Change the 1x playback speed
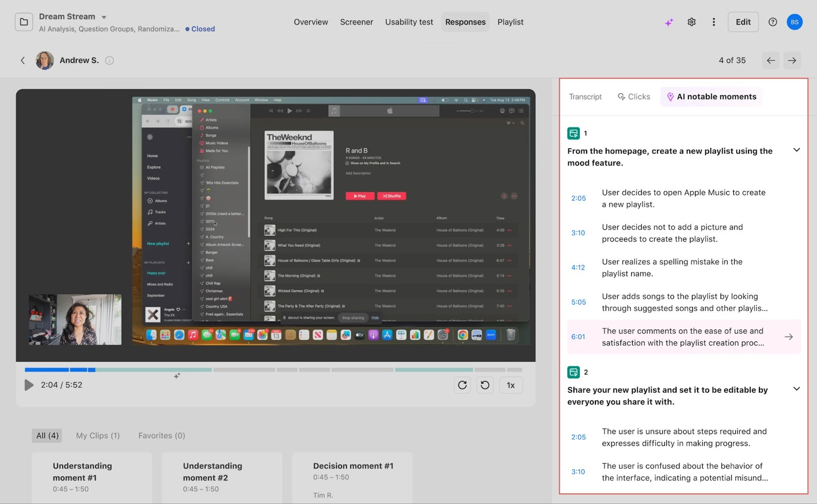This screenshot has height=504, width=817. pyautogui.click(x=511, y=385)
